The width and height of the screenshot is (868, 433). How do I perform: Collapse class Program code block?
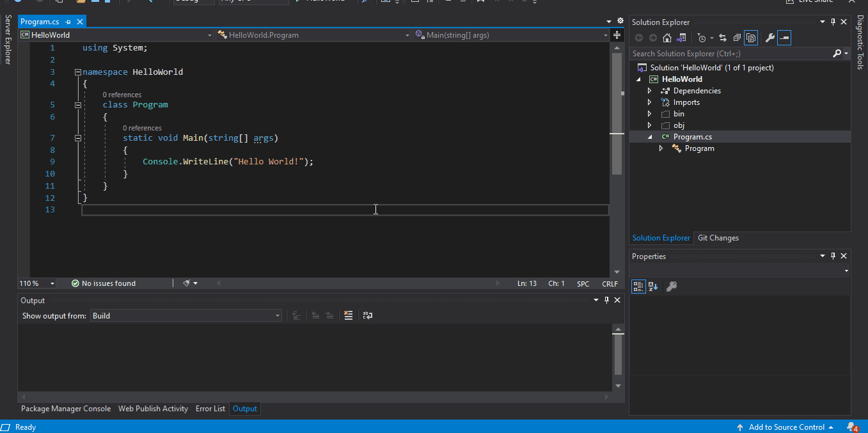[77, 105]
